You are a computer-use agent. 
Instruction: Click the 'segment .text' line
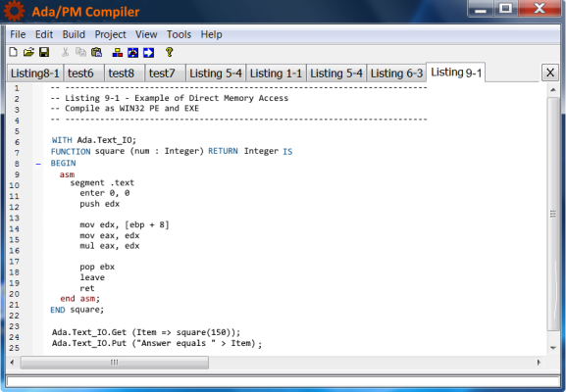[102, 183]
